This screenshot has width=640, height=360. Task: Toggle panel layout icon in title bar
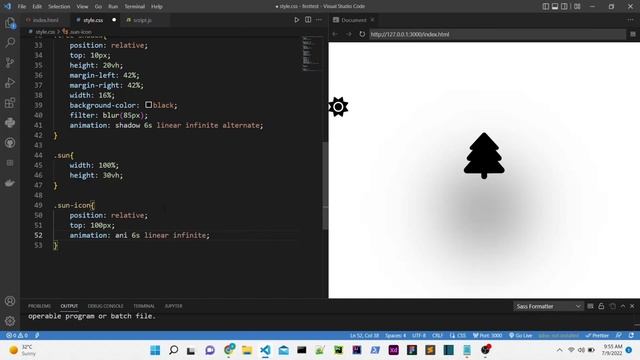coord(555,7)
